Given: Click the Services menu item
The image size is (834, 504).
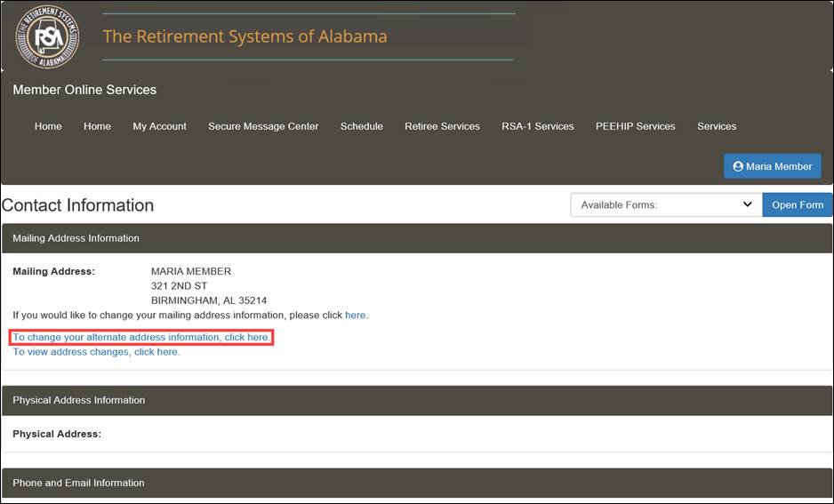Looking at the screenshot, I should pos(717,126).
